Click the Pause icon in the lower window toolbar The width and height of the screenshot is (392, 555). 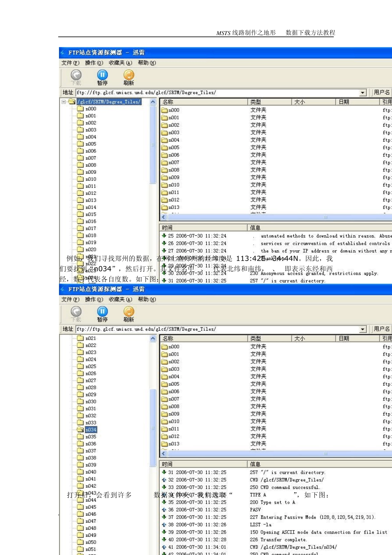tap(102, 311)
